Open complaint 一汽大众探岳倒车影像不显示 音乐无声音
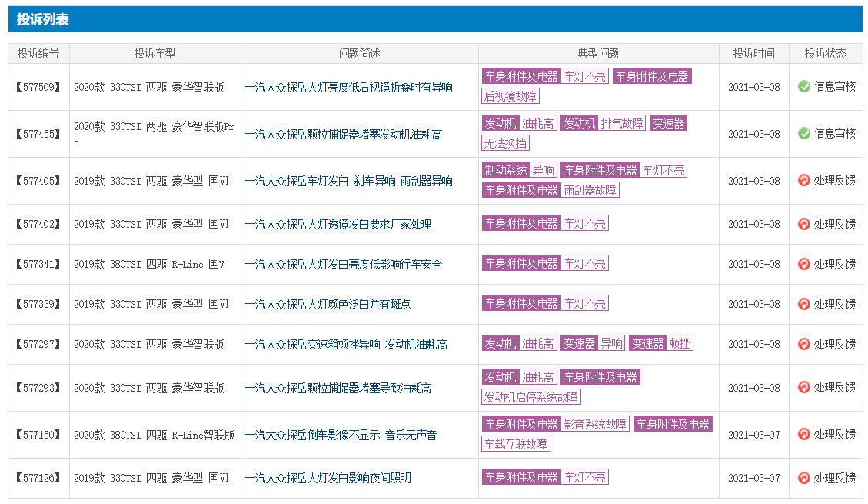Viewport: 868px width, 504px height. coord(341,435)
